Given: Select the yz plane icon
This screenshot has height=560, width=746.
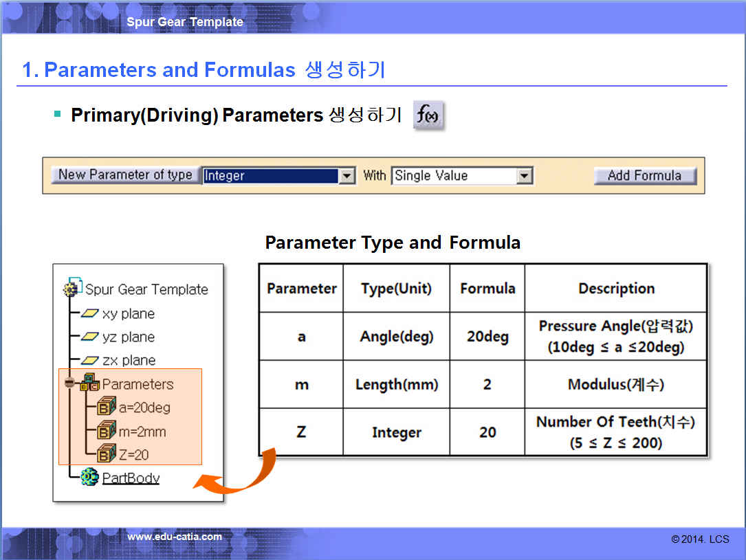Looking at the screenshot, I should 89,337.
